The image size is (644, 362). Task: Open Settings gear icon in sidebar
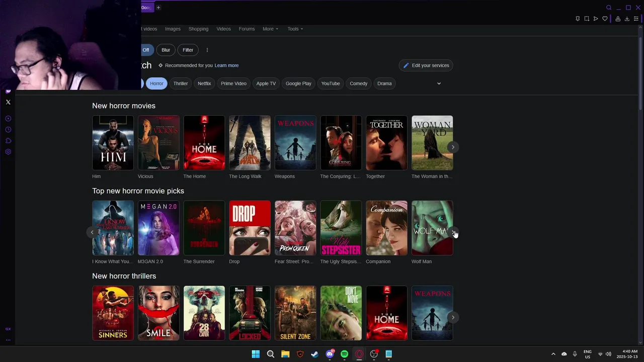point(8,152)
